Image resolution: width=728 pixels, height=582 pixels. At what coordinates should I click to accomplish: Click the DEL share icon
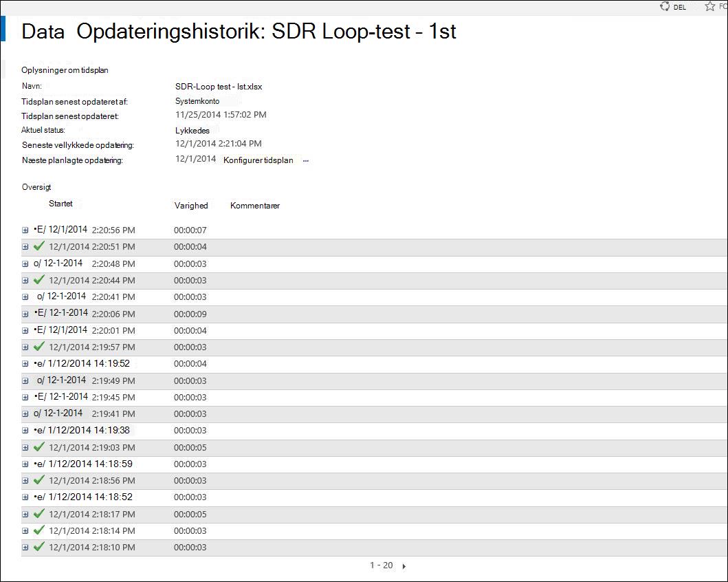(x=665, y=6)
